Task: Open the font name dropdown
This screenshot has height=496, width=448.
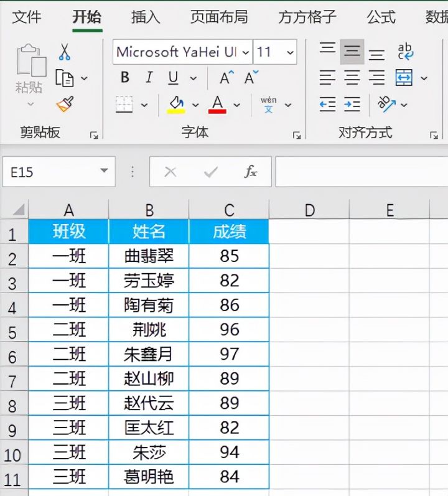Action: tap(246, 52)
